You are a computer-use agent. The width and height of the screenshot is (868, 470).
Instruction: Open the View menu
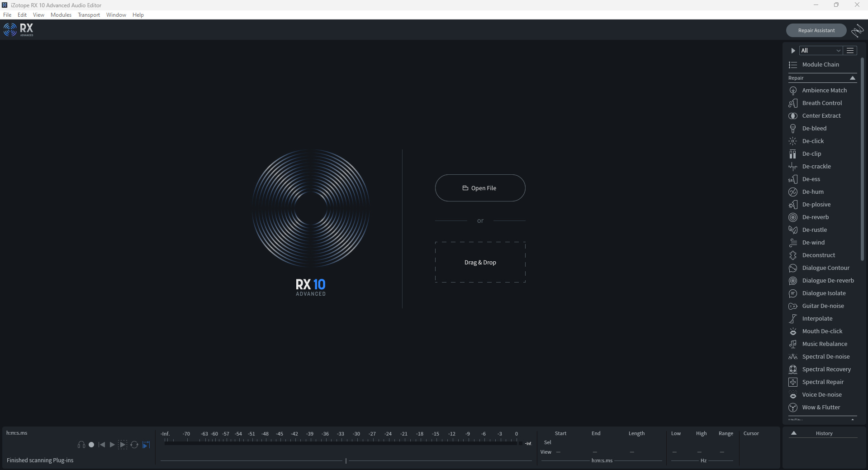(x=38, y=15)
